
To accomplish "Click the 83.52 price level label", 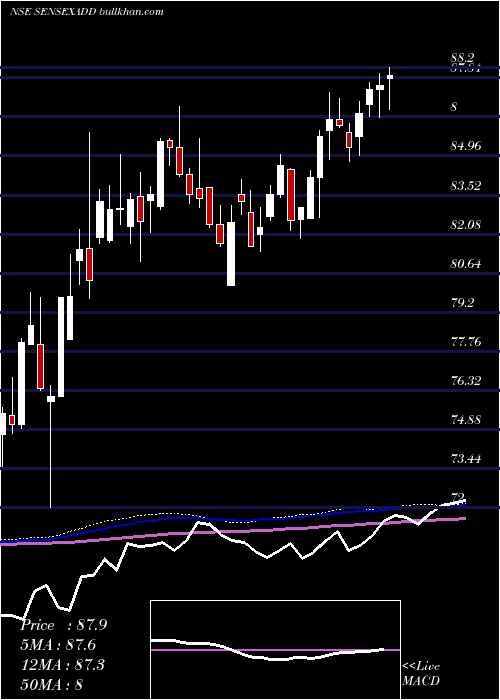I will click(x=466, y=185).
